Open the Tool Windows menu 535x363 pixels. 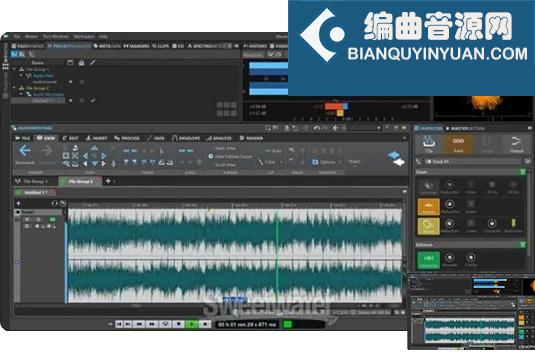point(56,36)
